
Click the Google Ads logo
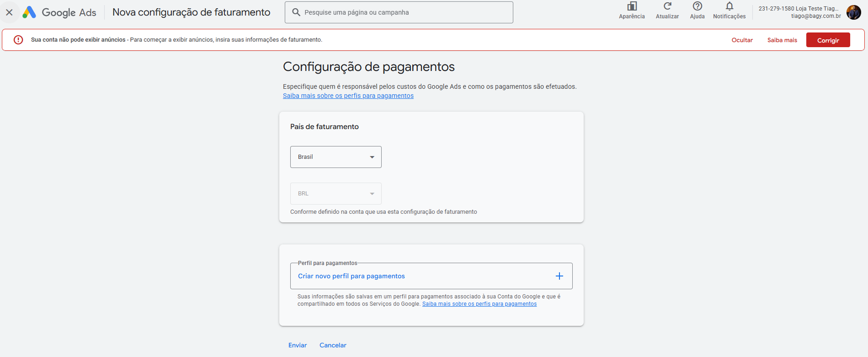click(x=59, y=12)
